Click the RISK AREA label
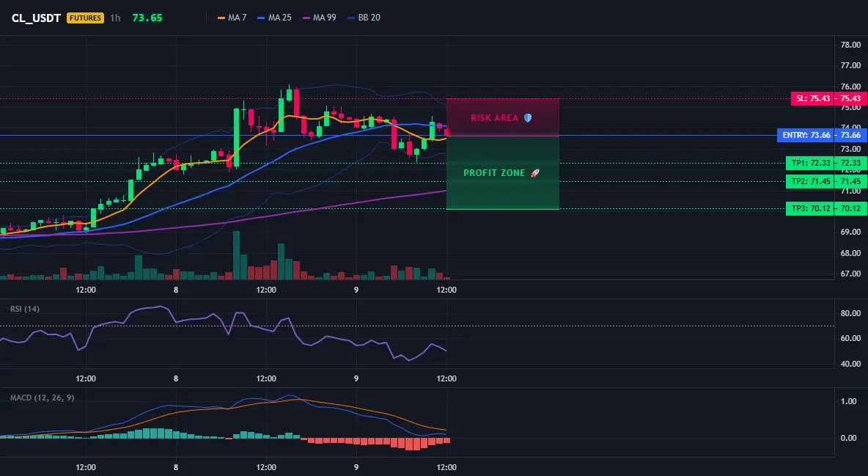The height and width of the screenshot is (476, 868). pyautogui.click(x=494, y=118)
